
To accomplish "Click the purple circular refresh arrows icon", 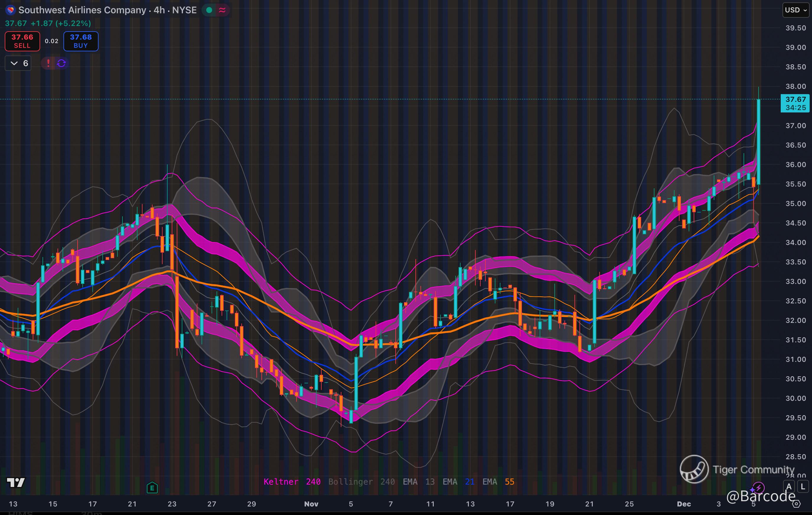I will coord(61,63).
